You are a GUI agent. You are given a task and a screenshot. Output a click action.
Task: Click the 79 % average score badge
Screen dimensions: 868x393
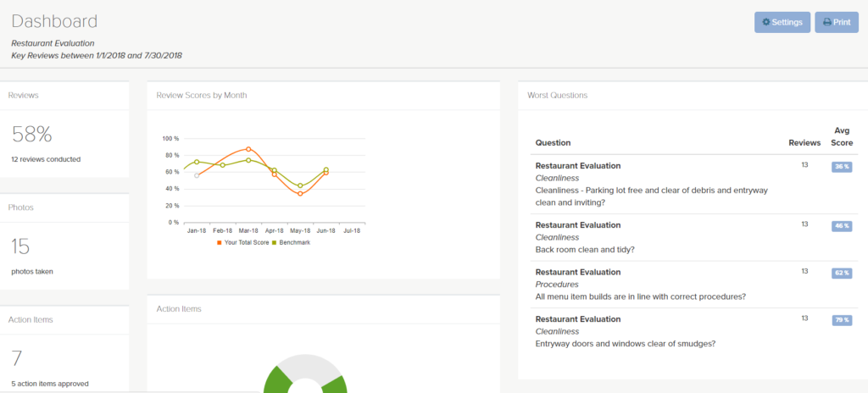pyautogui.click(x=841, y=320)
